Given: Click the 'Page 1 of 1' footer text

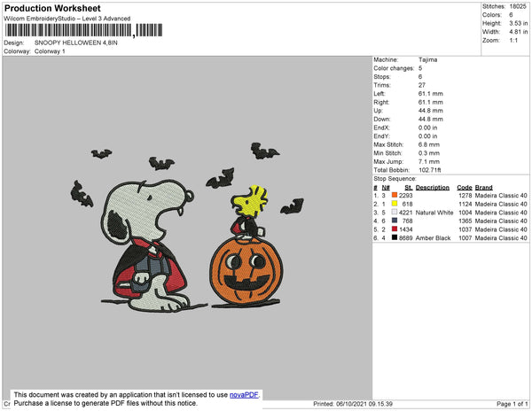Looking at the screenshot, I should 512,404.
